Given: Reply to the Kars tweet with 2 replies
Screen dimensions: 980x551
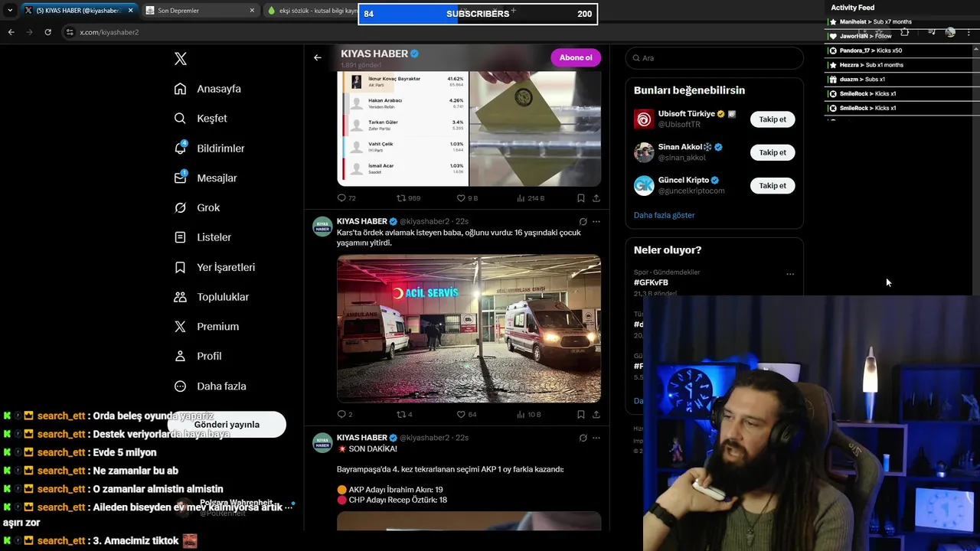Looking at the screenshot, I should tap(345, 415).
